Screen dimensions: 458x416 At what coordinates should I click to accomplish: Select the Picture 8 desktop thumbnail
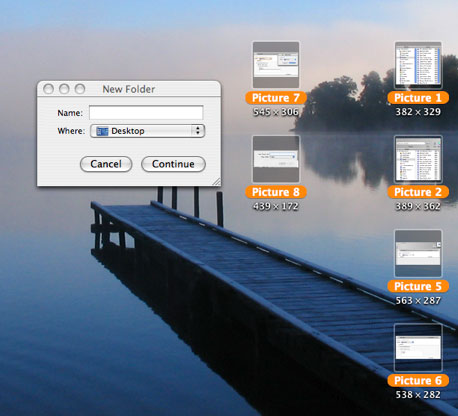[276, 159]
